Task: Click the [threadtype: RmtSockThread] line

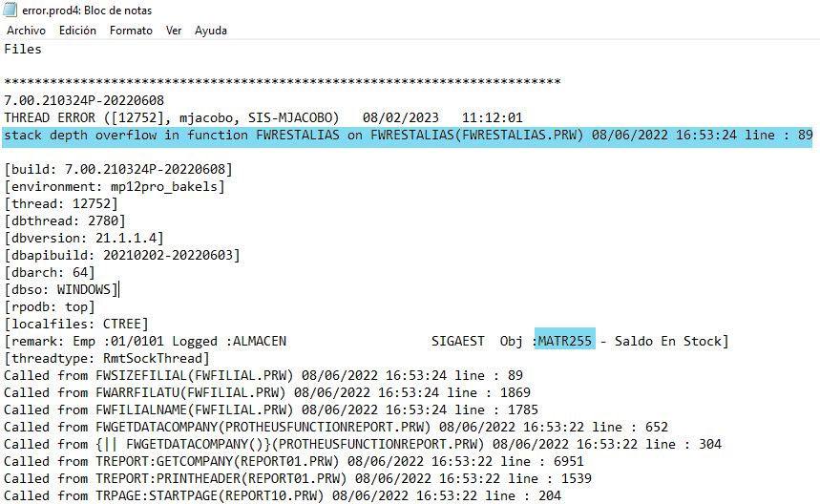Action: 107,359
